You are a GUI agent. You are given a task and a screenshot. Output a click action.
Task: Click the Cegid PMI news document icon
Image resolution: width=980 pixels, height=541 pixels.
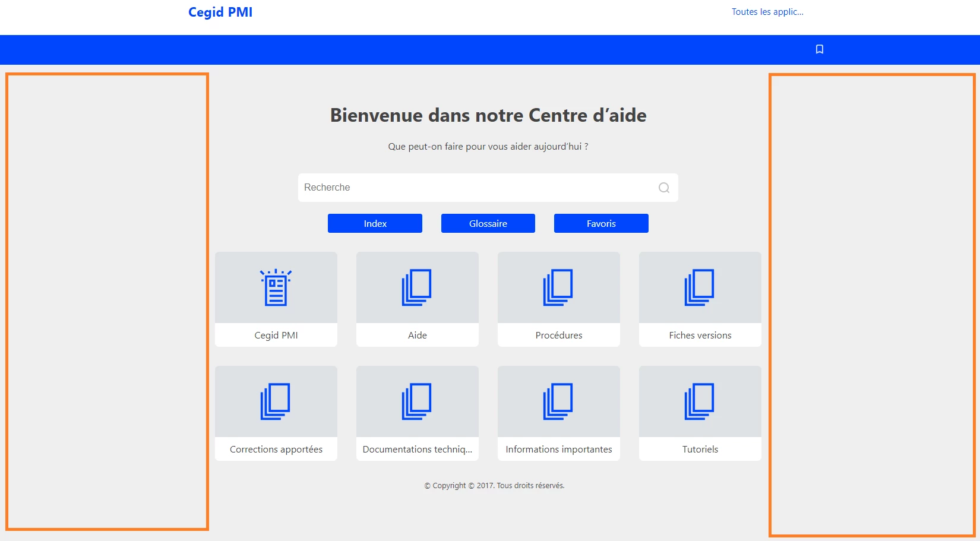click(x=276, y=287)
